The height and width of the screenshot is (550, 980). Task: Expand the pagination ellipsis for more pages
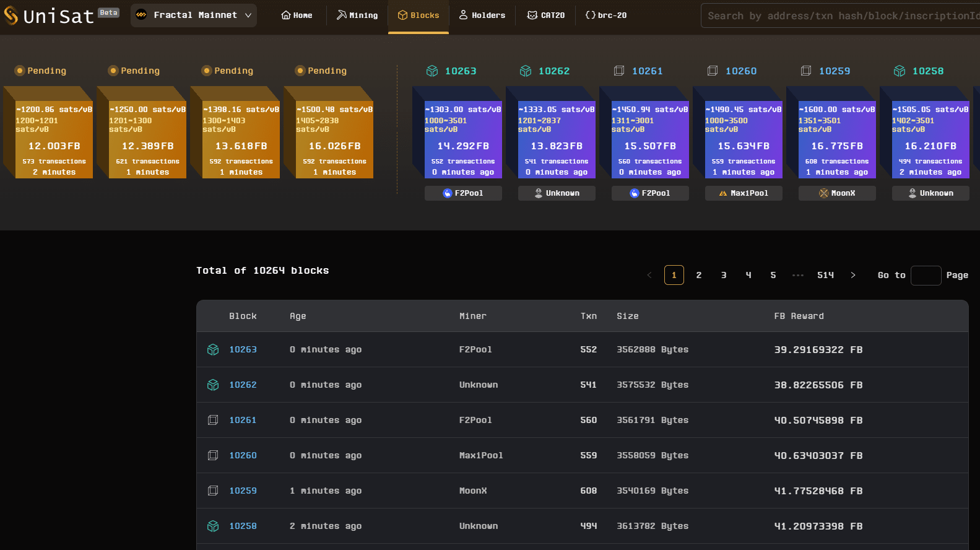[x=798, y=275]
